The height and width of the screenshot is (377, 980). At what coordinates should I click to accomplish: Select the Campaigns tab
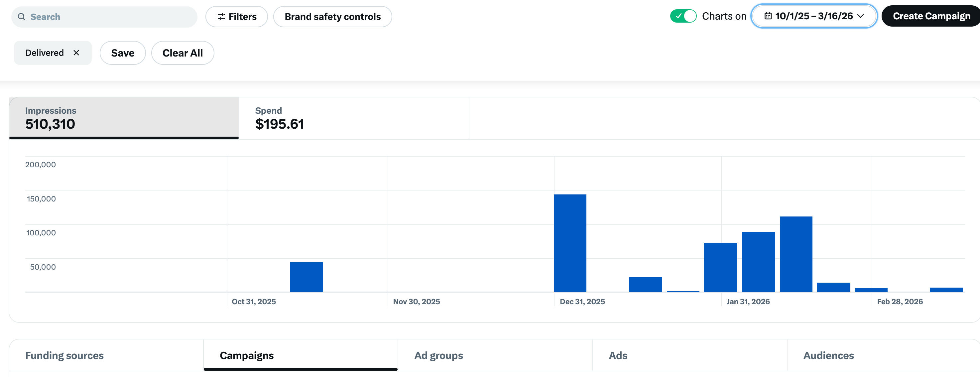(247, 355)
